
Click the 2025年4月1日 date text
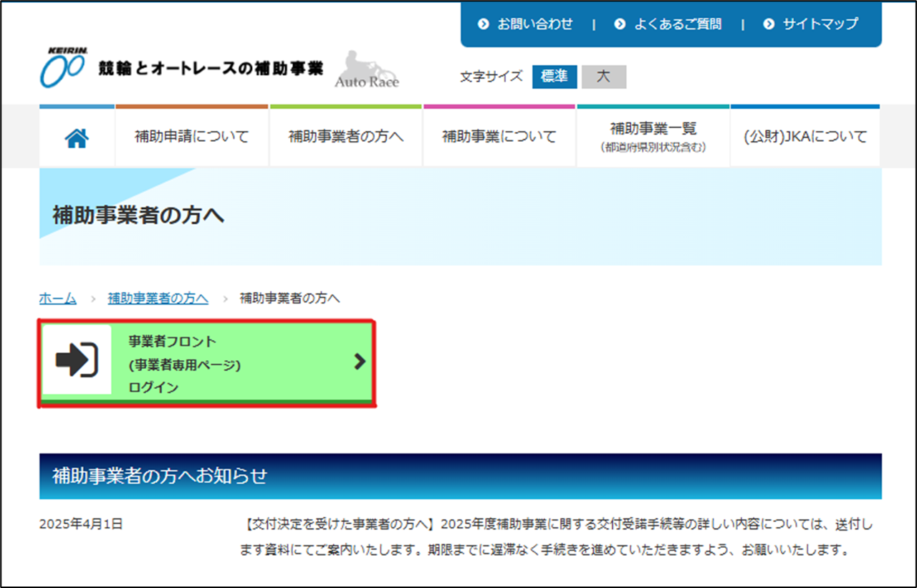click(x=81, y=524)
